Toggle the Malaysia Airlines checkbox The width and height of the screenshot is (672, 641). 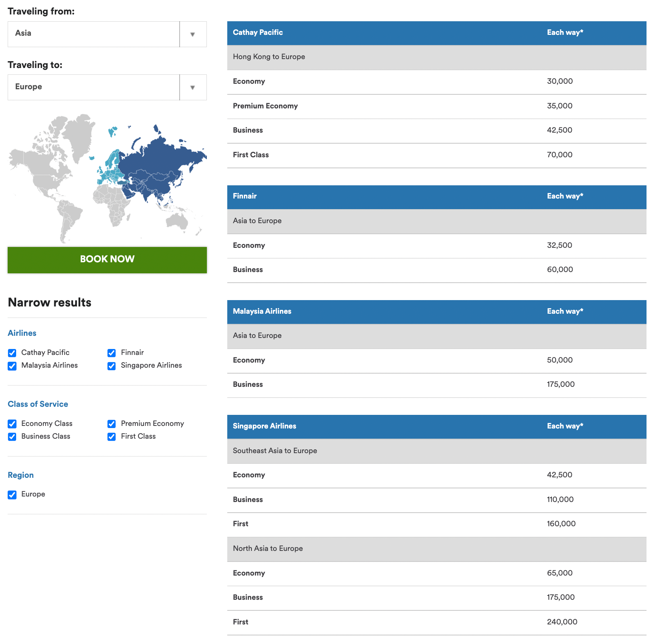tap(12, 366)
